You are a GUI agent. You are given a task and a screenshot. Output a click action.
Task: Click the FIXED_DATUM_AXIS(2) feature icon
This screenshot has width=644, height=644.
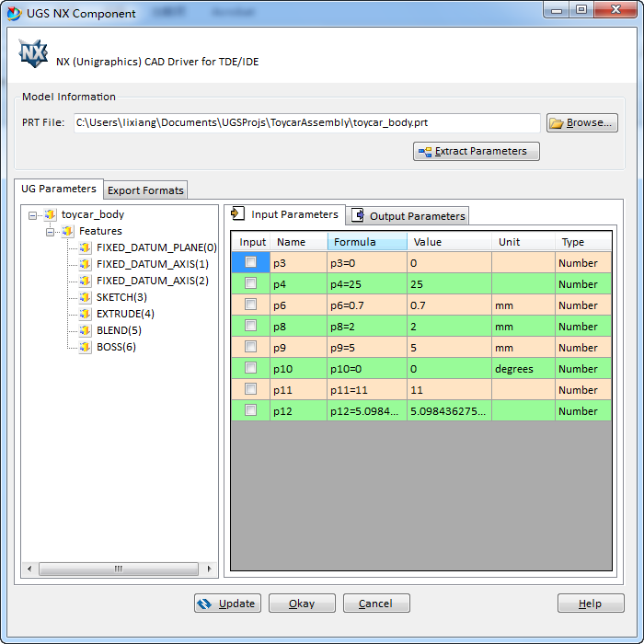pyautogui.click(x=85, y=281)
